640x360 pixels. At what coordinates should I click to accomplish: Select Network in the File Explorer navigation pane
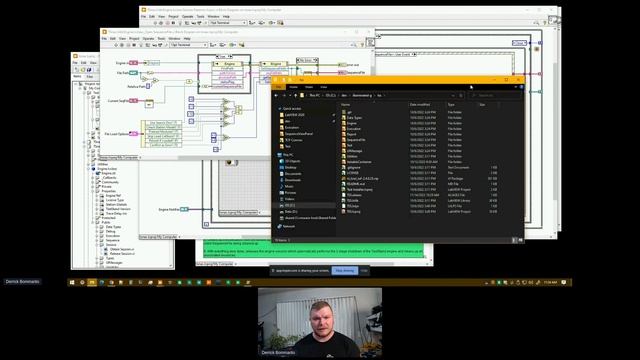click(x=289, y=226)
